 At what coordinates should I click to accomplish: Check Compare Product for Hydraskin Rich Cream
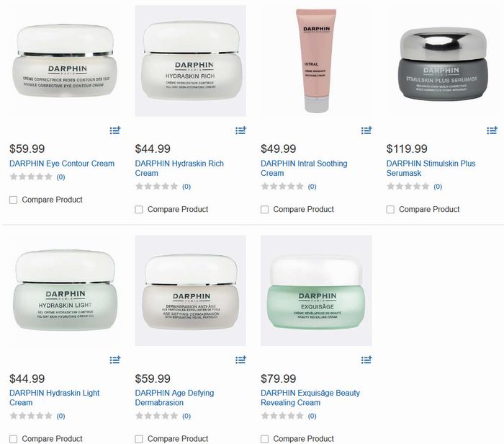tap(139, 210)
